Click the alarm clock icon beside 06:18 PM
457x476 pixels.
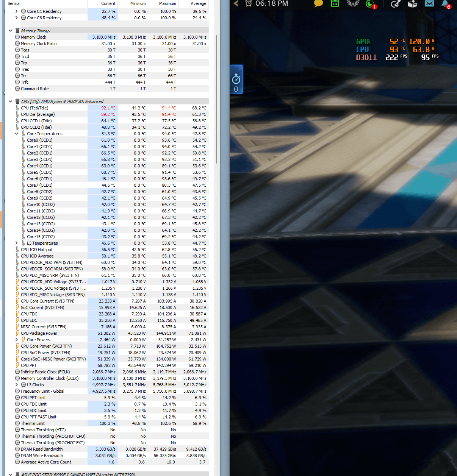pyautogui.click(x=249, y=3)
